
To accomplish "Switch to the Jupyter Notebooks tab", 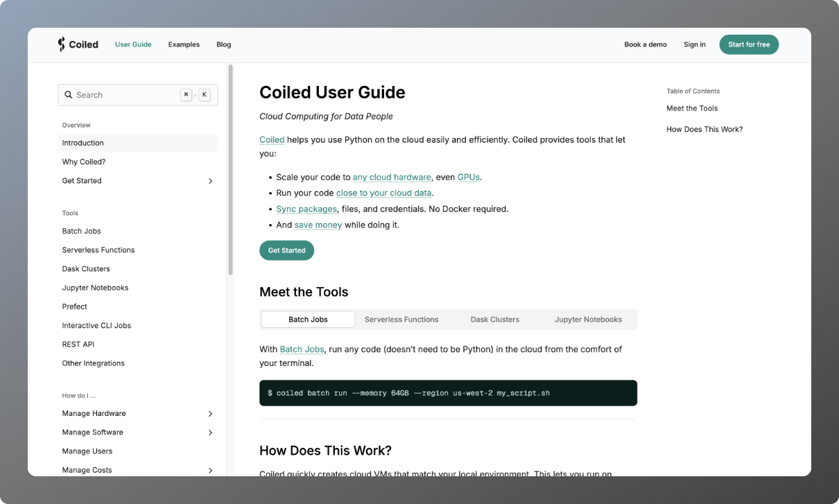I will click(588, 319).
